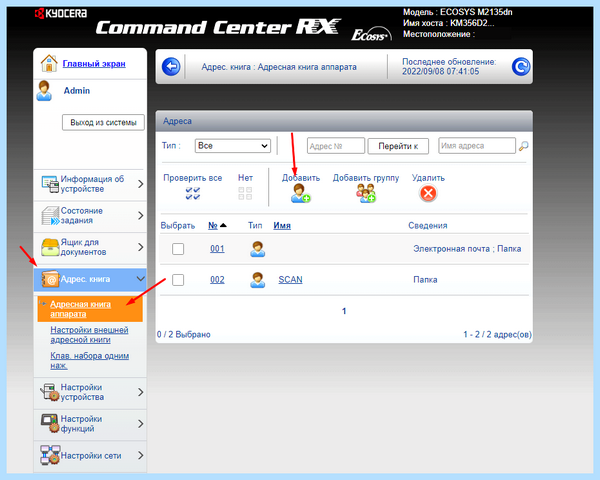Image resolution: width=600 pixels, height=480 pixels.
Task: Select the checkbox for address 001
Action: tap(178, 249)
